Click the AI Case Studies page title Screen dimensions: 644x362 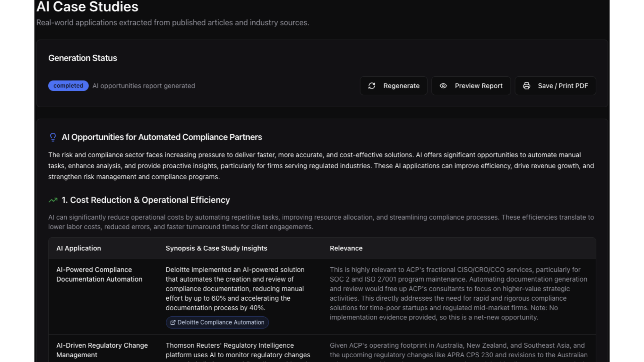click(88, 7)
